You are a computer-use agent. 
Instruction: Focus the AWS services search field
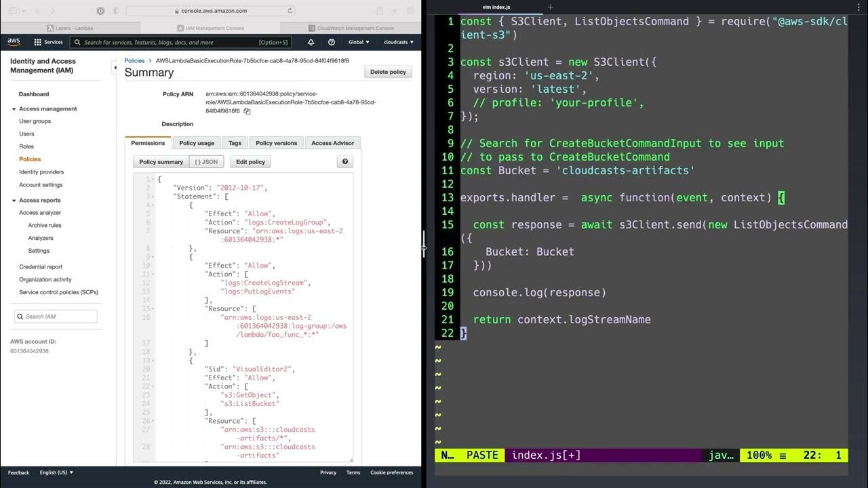click(x=181, y=42)
